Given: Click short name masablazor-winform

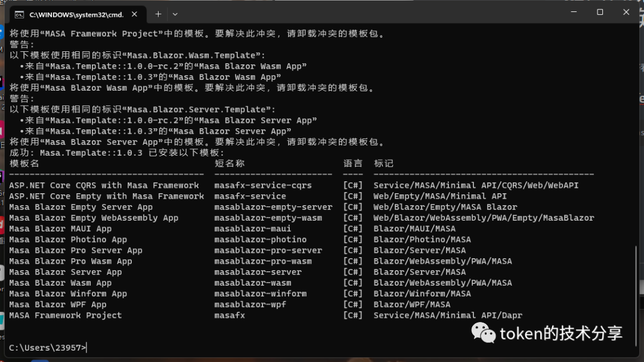Looking at the screenshot, I should coord(261,293).
